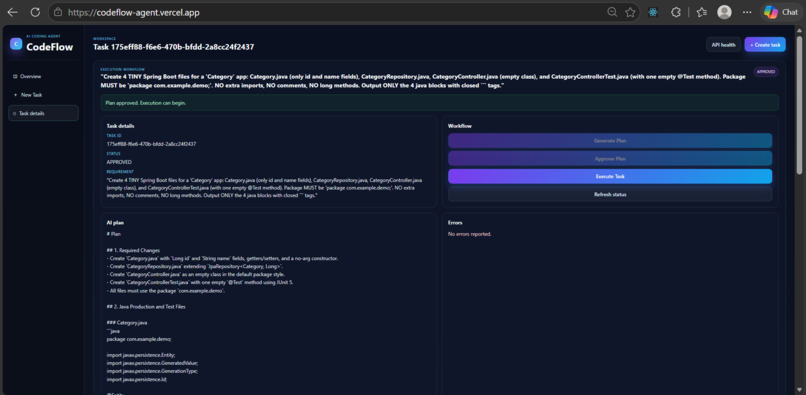Click the APPROVED badge in the workflow header
This screenshot has width=806, height=395.
765,72
